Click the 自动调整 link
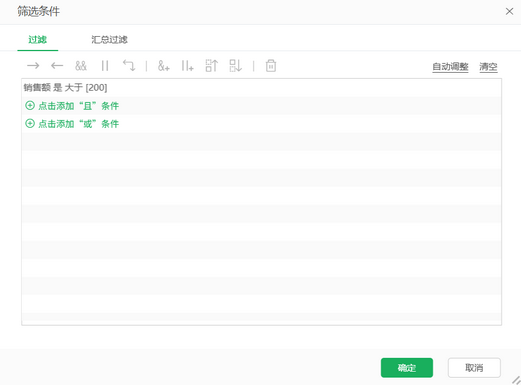This screenshot has height=385, width=521. tap(450, 67)
